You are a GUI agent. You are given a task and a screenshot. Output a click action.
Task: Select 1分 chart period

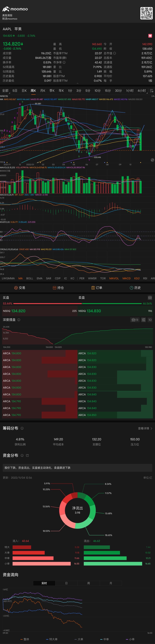pos(70,91)
